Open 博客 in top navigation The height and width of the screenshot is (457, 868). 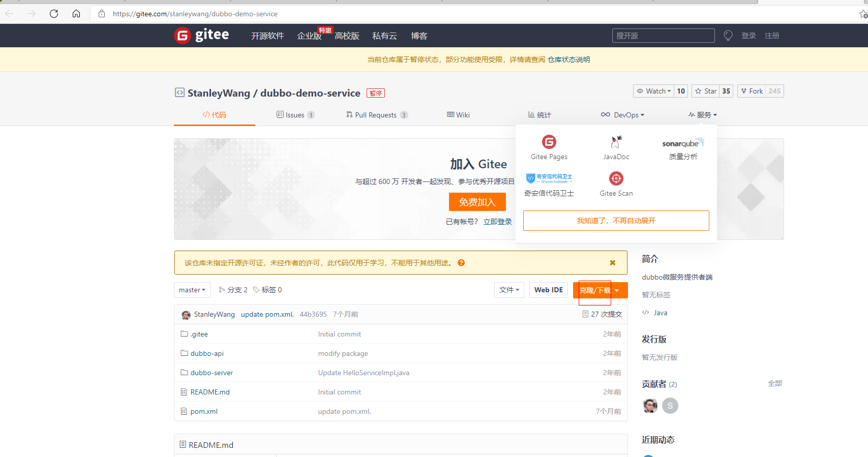coord(419,36)
